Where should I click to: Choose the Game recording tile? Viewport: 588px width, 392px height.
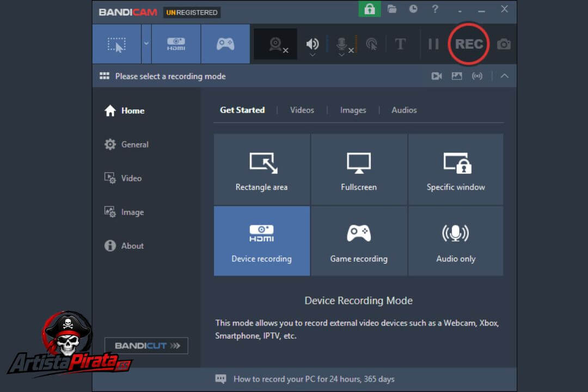pyautogui.click(x=359, y=241)
